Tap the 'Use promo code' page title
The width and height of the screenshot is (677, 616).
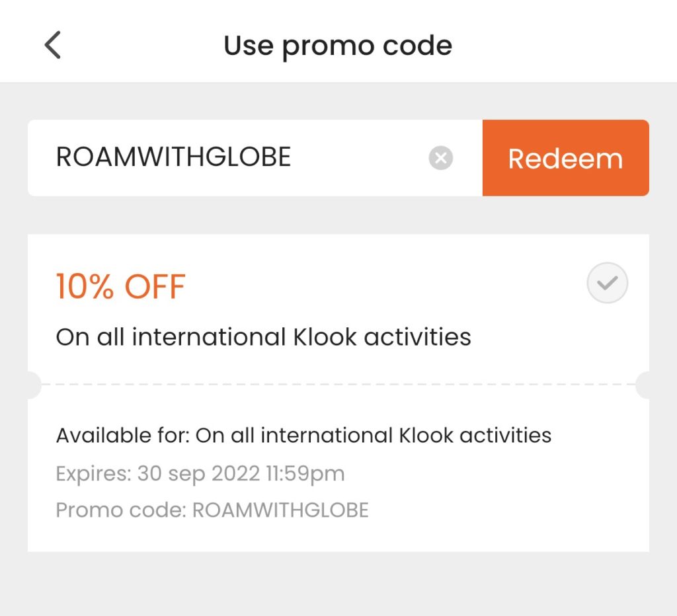(x=338, y=46)
